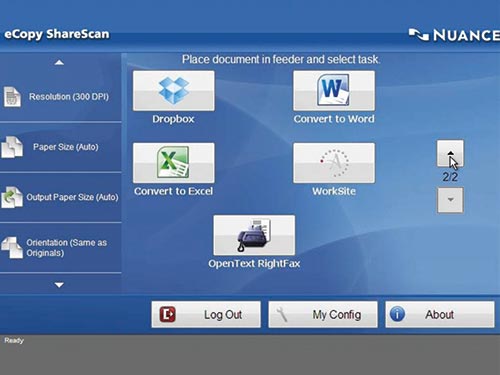Move settings list up with top arrow
The width and height of the screenshot is (500, 375).
coord(59,62)
